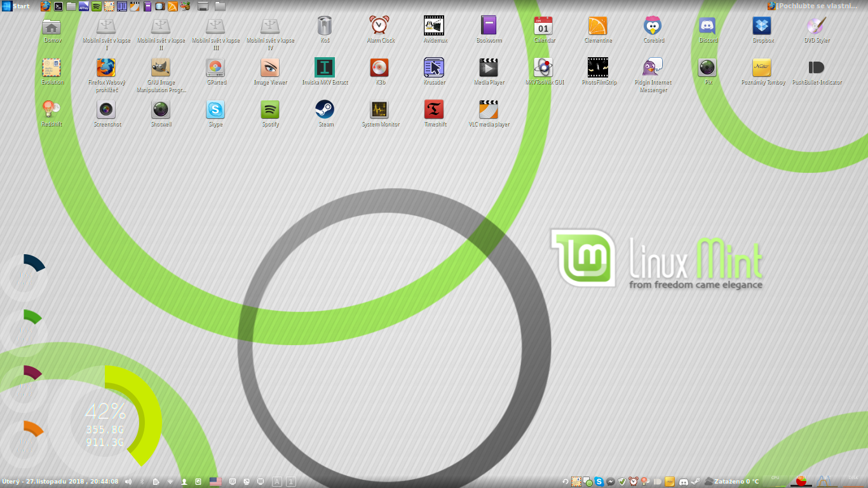This screenshot has height=488, width=868.
Task: Launch Timeshift from the desktop
Action: 435,113
